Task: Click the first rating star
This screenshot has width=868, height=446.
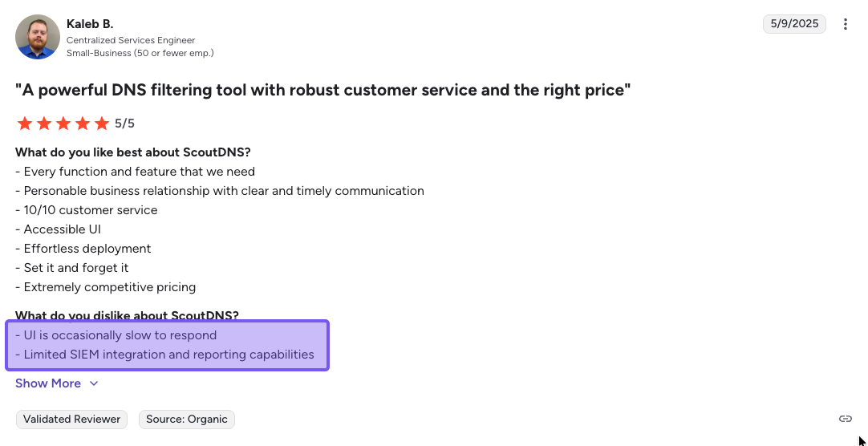Action: click(x=25, y=124)
